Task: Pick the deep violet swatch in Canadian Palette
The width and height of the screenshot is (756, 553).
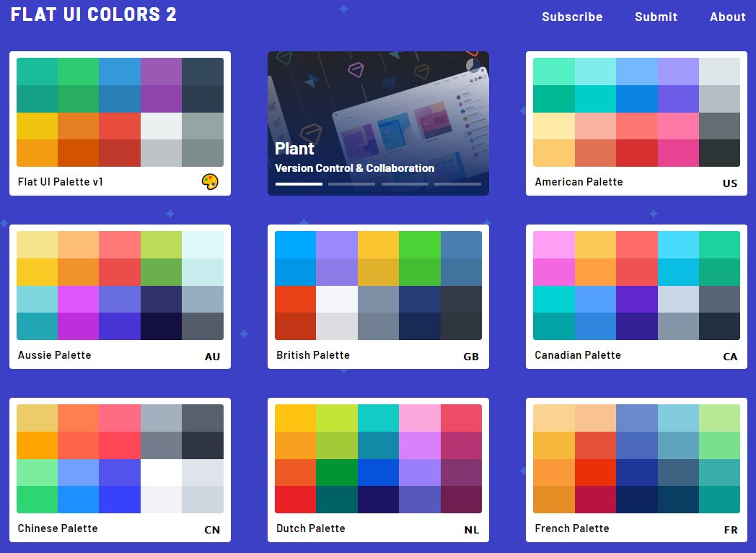Action: click(x=636, y=299)
